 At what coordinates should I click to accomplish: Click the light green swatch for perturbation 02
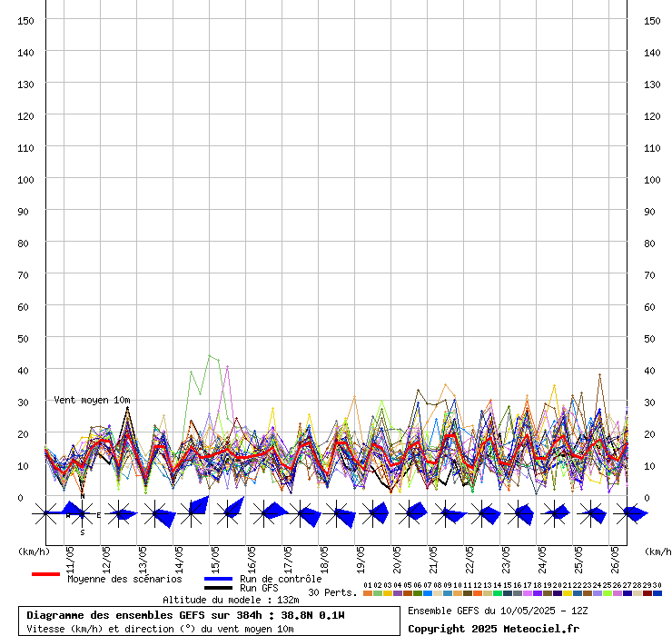pos(378,593)
